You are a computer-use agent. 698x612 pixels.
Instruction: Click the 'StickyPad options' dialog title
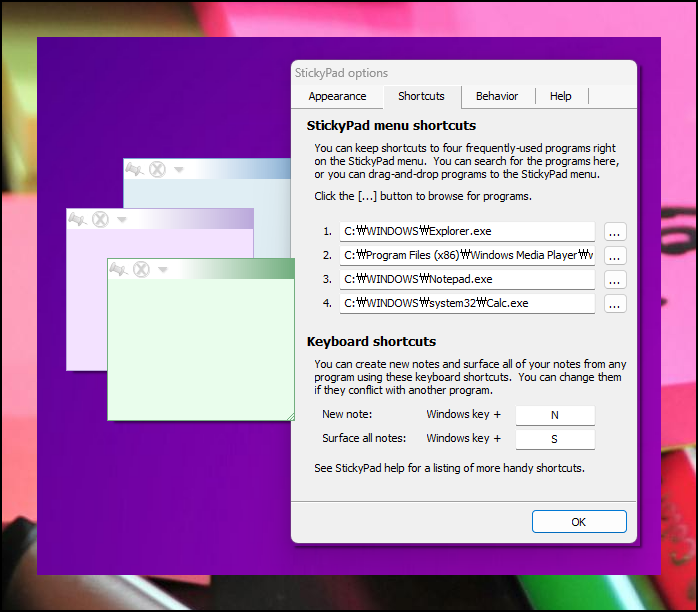tap(341, 73)
